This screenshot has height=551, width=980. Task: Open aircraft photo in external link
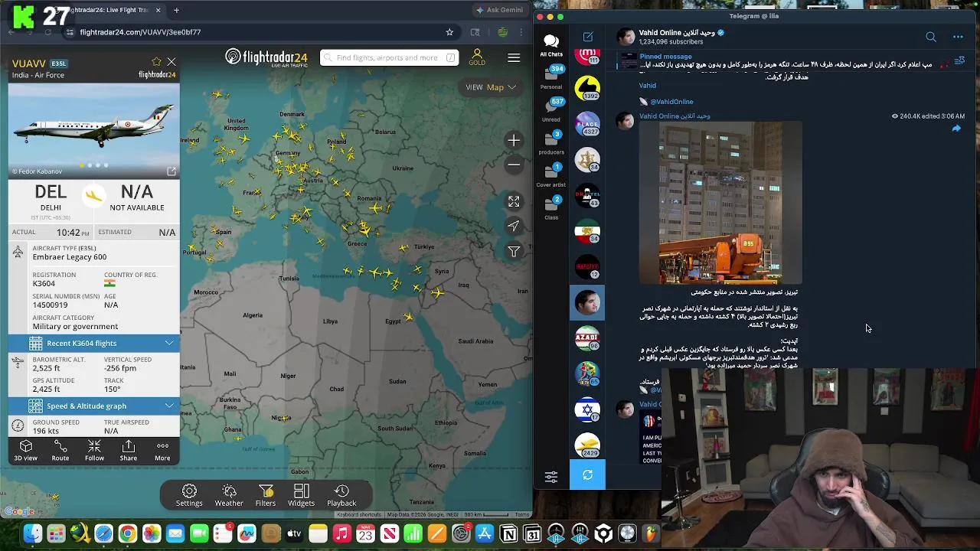pyautogui.click(x=171, y=171)
